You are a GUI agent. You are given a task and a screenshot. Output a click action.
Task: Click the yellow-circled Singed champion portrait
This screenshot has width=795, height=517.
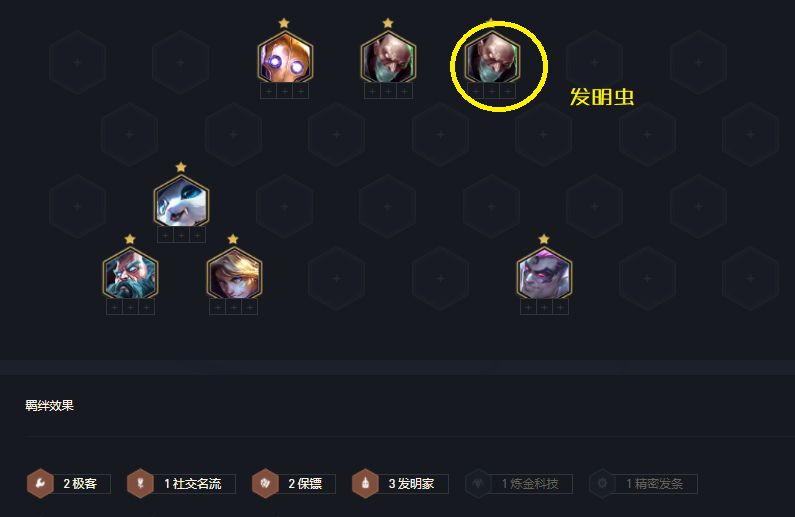[492, 57]
